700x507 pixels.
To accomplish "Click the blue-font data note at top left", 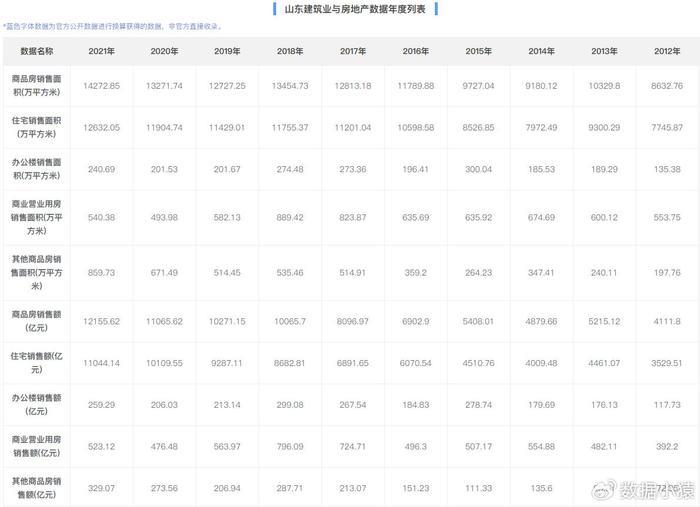I will (x=112, y=27).
